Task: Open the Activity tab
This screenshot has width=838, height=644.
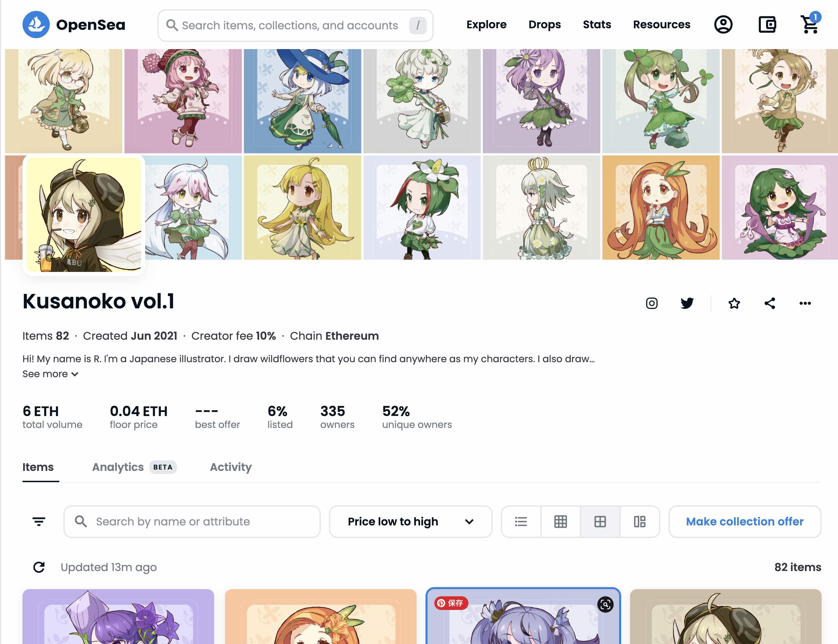Action: pyautogui.click(x=230, y=467)
